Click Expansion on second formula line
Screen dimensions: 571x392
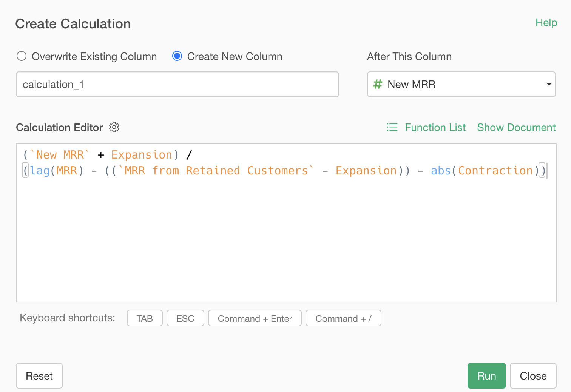[x=366, y=171]
